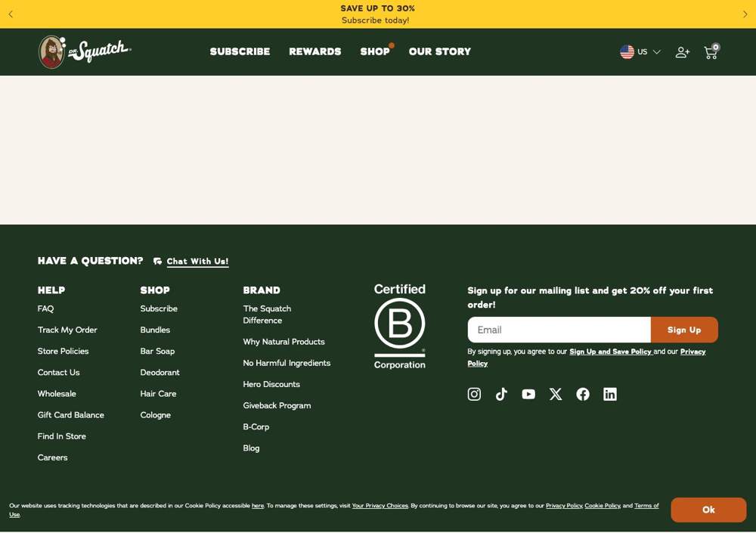Expand the US country selector

[x=640, y=51]
